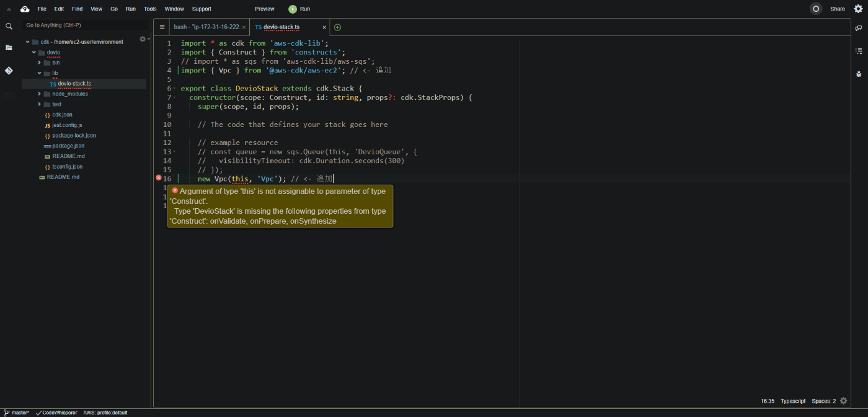Focus the Go to Anything search field

pos(84,25)
